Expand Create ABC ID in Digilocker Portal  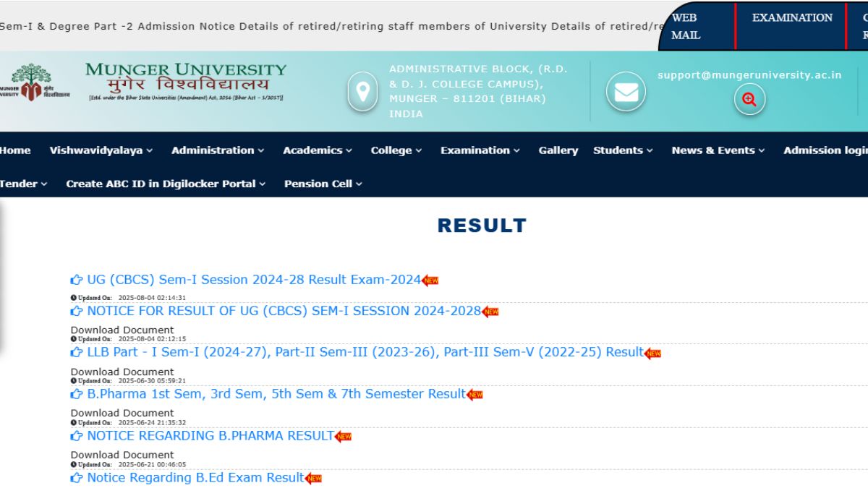tap(166, 184)
